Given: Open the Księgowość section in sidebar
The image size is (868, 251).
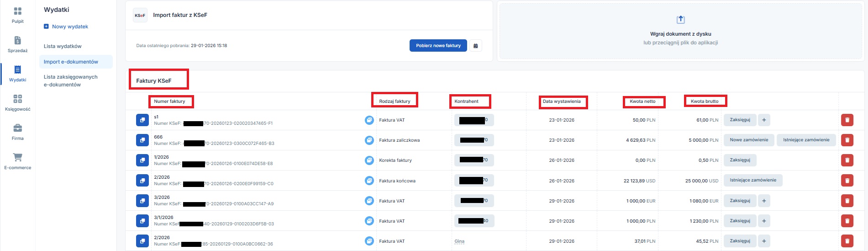Looking at the screenshot, I should 17,99.
